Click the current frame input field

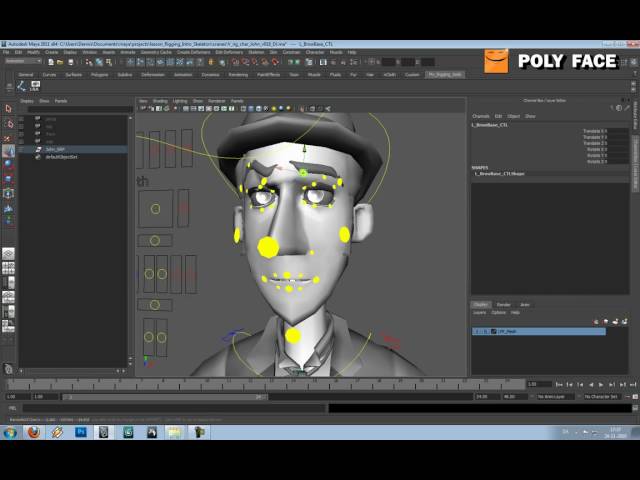pos(539,384)
